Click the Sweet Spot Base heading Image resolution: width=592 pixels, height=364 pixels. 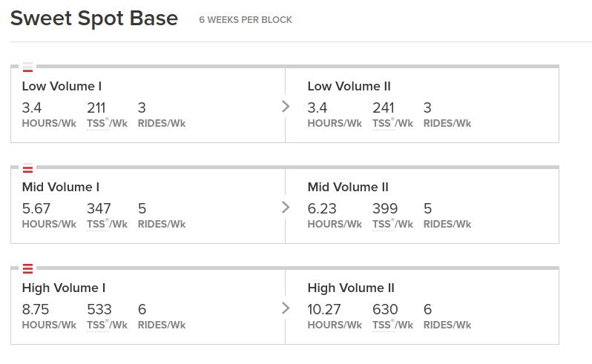(94, 18)
